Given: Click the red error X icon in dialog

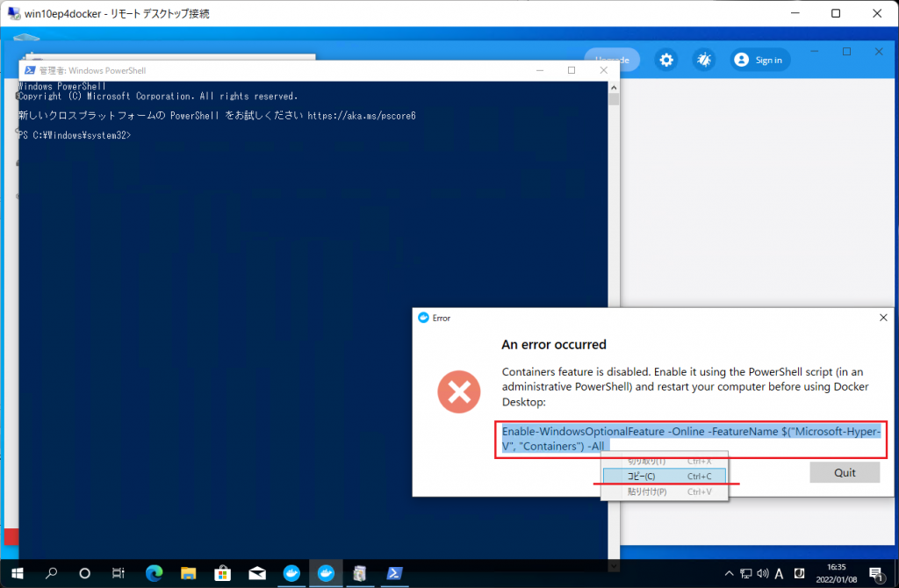Looking at the screenshot, I should point(458,392).
